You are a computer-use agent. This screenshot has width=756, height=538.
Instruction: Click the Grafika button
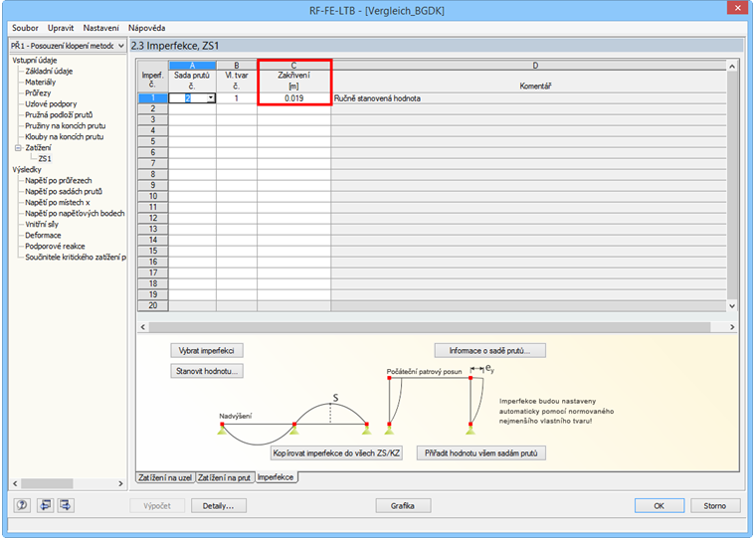[403, 506]
